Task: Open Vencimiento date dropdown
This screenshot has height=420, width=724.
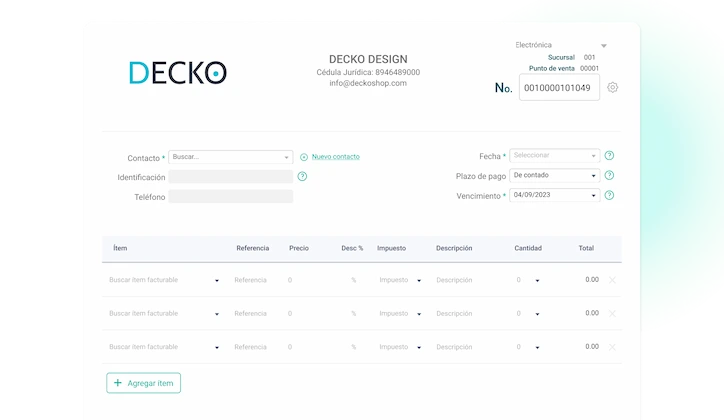Action: point(555,195)
